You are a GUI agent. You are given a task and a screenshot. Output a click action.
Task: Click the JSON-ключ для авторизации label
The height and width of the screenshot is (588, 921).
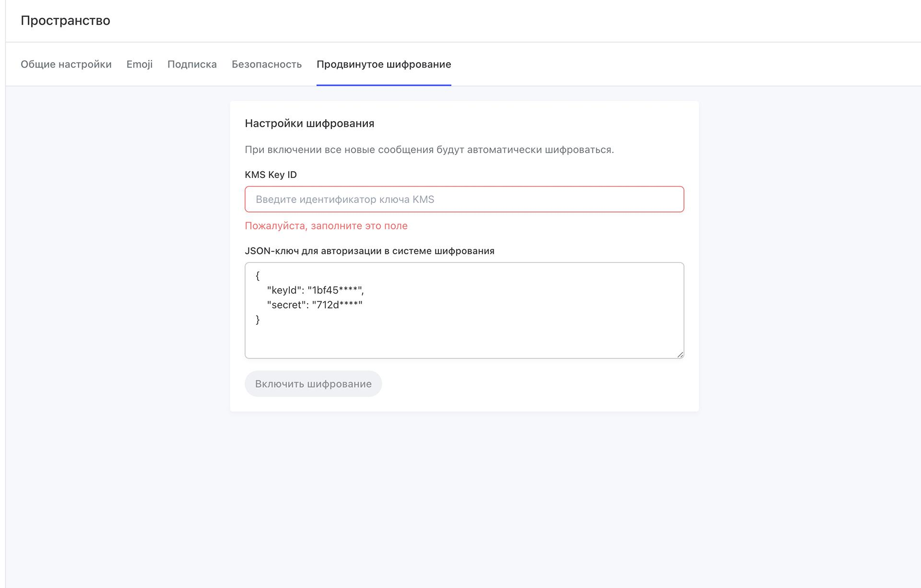369,251
